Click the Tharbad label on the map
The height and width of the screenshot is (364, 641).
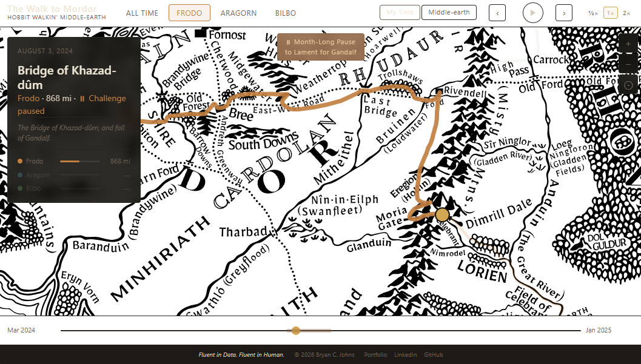pos(243,232)
